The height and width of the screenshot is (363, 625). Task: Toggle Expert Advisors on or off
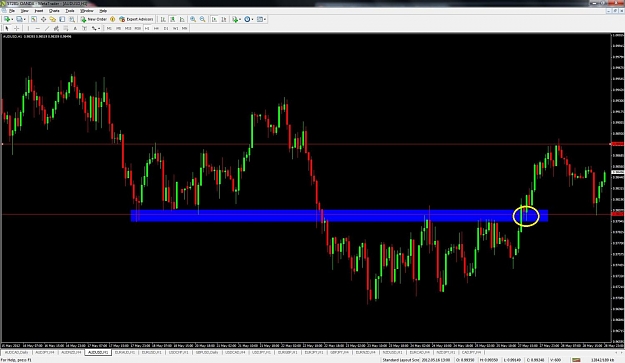136,19
